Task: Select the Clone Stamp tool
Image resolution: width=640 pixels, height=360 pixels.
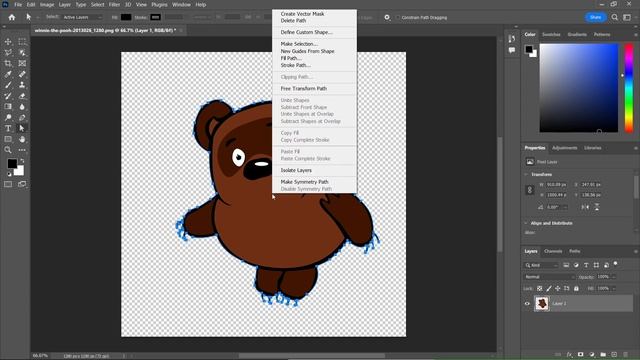Action: (22, 85)
